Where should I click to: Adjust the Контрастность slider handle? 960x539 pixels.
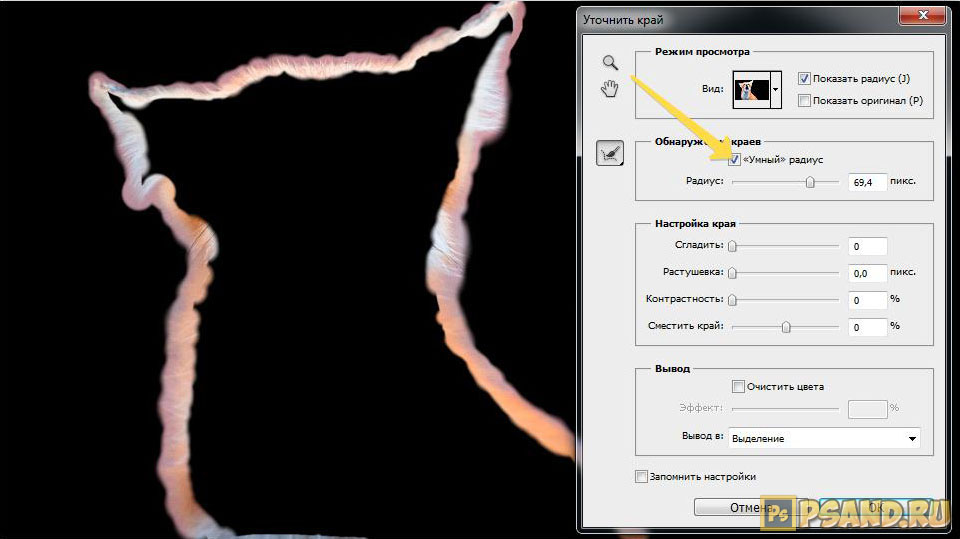coord(732,300)
